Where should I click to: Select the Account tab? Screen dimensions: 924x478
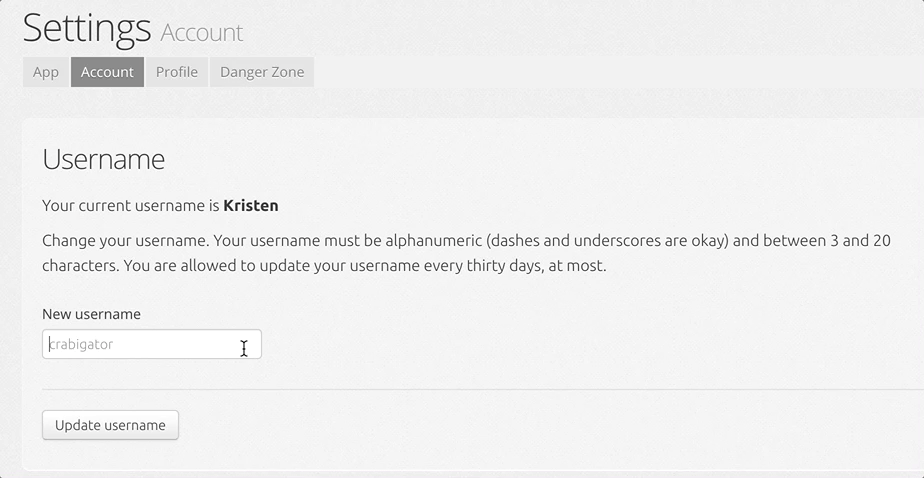point(107,72)
